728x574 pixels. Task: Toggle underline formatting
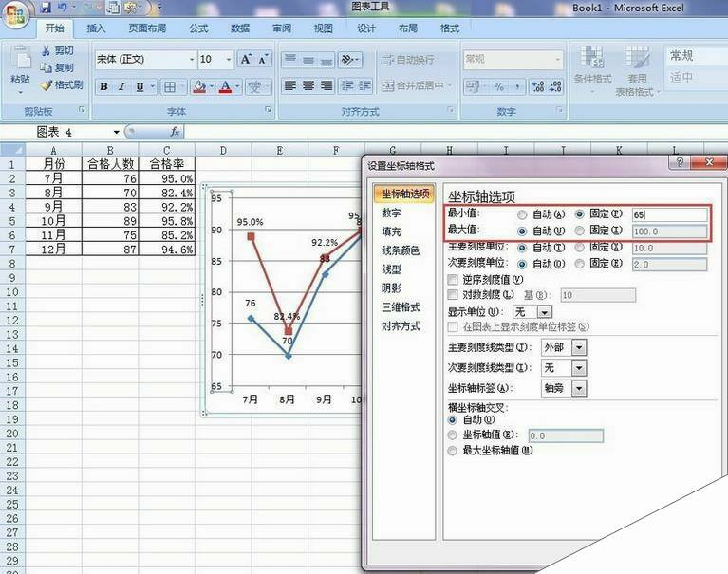click(x=140, y=86)
